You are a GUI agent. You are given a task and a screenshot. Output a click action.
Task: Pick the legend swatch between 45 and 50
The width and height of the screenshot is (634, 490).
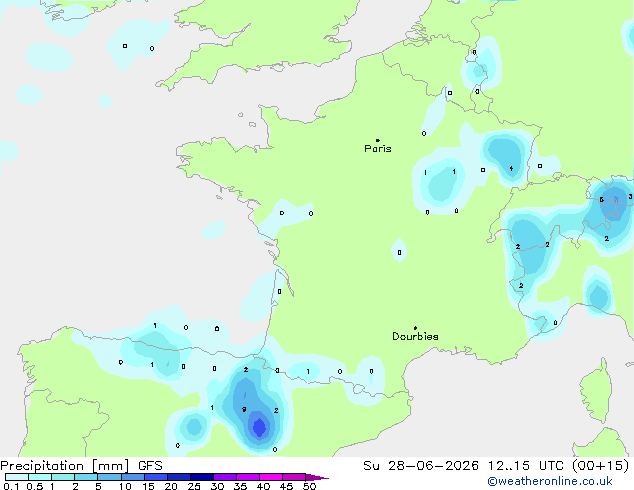click(x=294, y=477)
